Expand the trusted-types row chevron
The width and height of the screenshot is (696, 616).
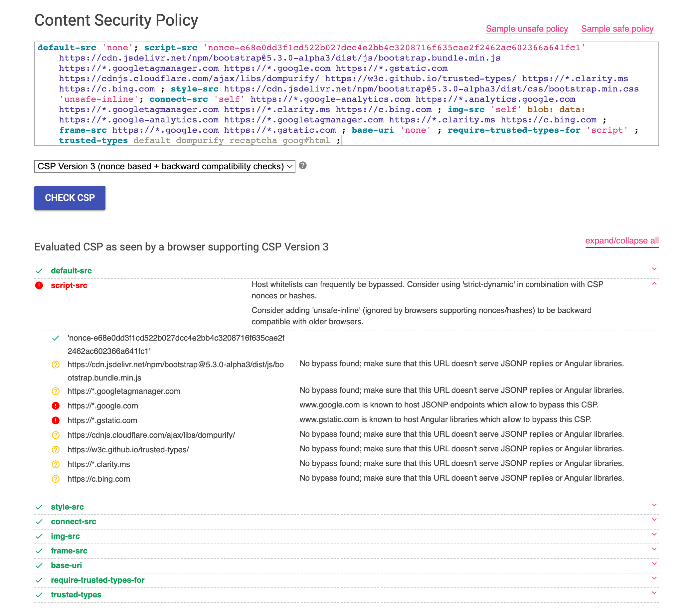coord(654,593)
